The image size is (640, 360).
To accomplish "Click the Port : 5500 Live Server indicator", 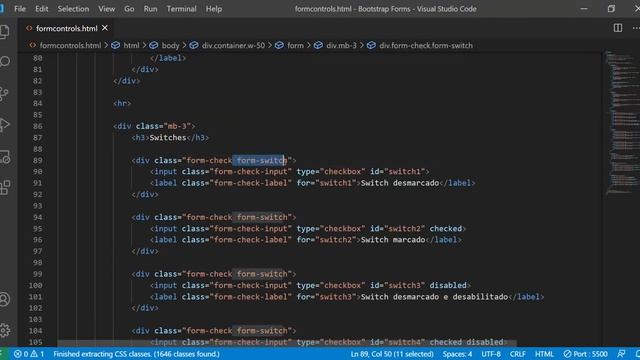I will (x=586, y=354).
